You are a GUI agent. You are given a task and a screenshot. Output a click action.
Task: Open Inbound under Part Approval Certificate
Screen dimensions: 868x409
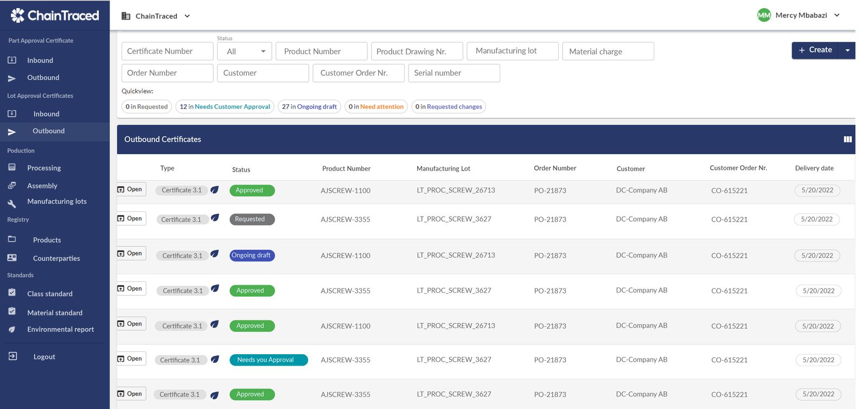pos(40,60)
